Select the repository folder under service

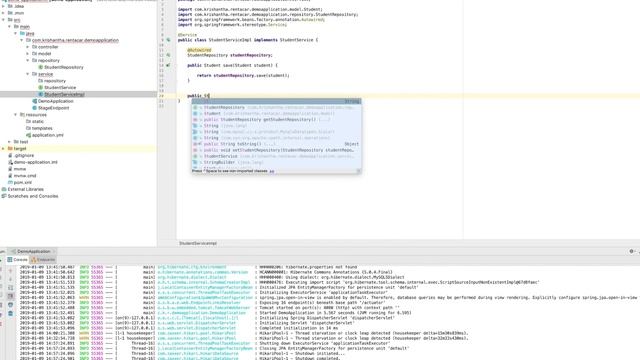coord(55,81)
